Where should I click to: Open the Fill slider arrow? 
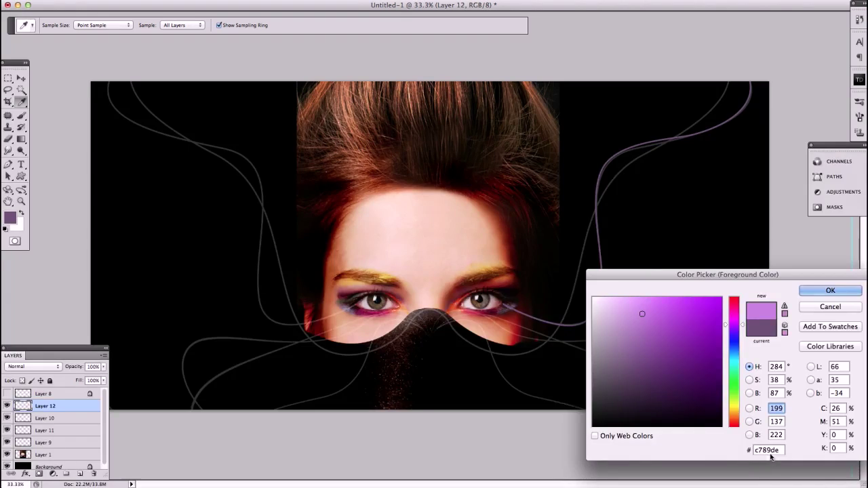[103, 380]
